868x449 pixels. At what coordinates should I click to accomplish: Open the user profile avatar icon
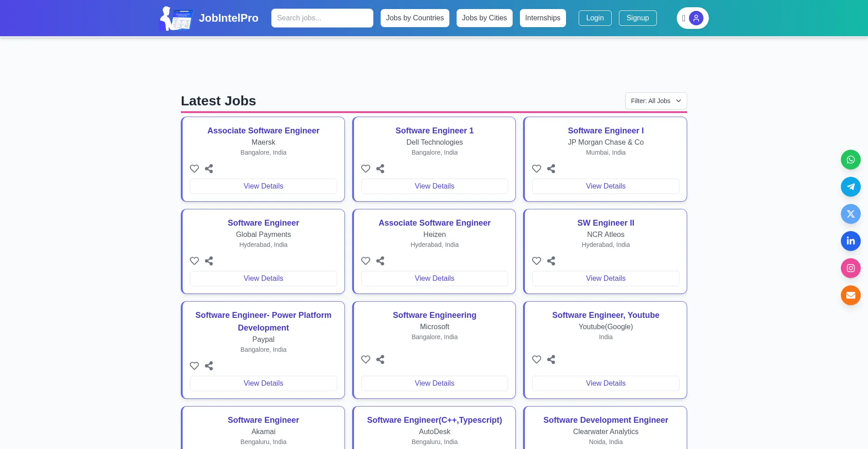[x=696, y=18]
